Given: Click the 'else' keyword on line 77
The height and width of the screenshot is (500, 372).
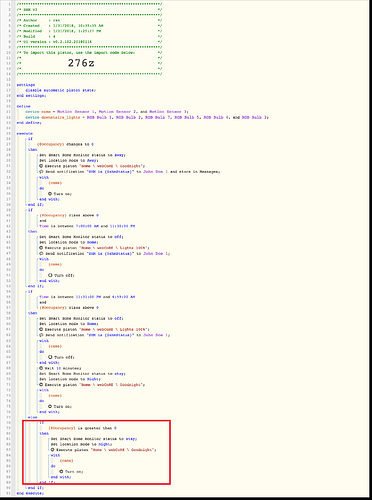Looking at the screenshot, I should pyautogui.click(x=33, y=417).
